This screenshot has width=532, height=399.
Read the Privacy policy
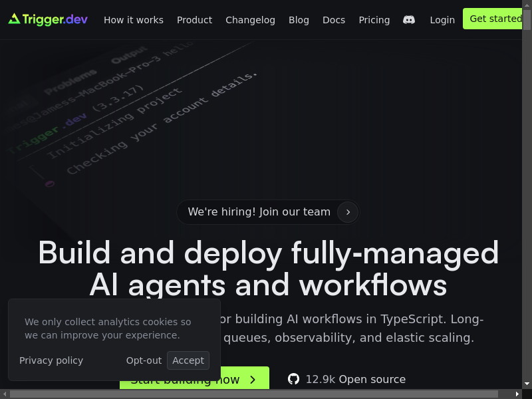[51, 360]
